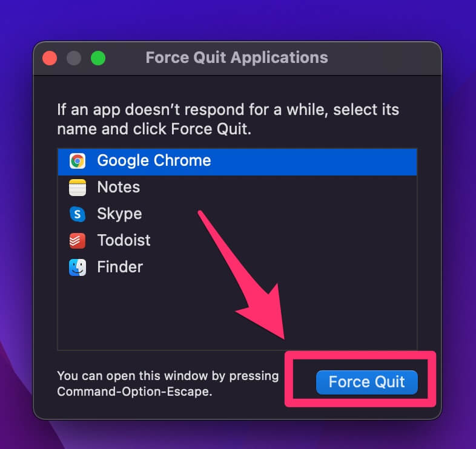Select the Google Chrome text label
The height and width of the screenshot is (449, 476).
154,160
